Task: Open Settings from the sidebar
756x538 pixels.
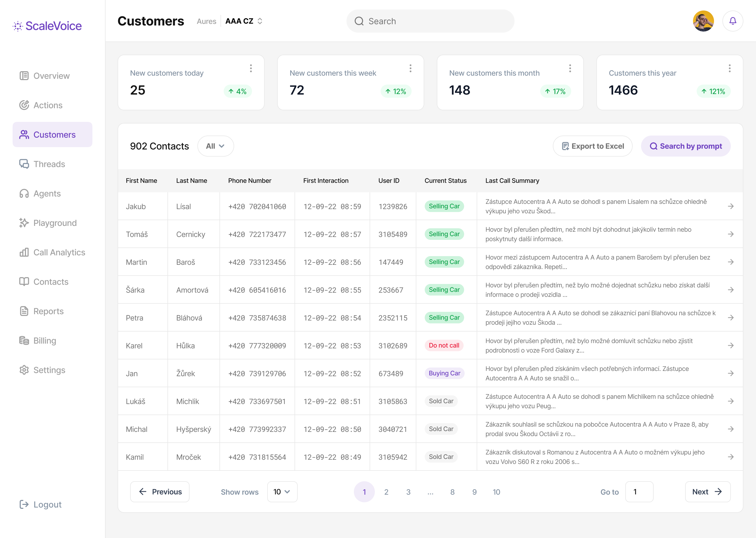Action: click(49, 370)
